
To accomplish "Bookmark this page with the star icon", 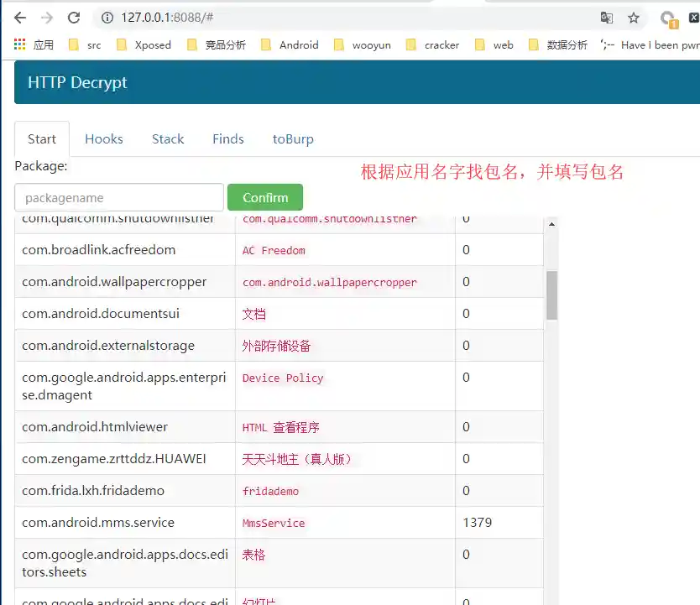I will click(x=634, y=18).
